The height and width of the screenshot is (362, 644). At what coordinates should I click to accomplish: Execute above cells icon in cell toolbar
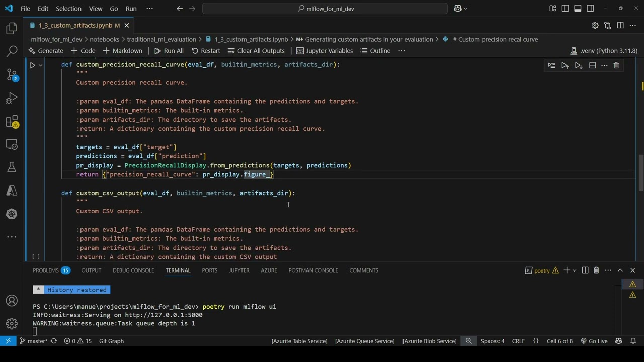pos(565,65)
